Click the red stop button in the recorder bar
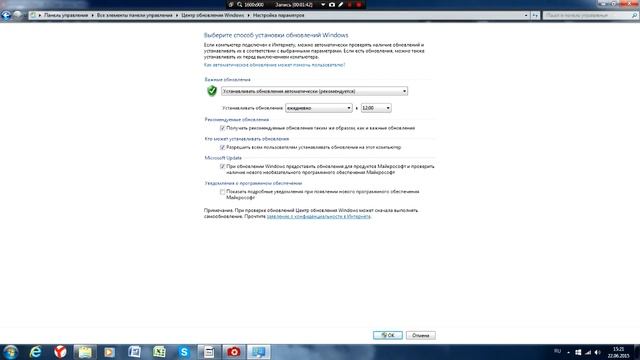Viewport: 640px width, 360px height. 359,4
